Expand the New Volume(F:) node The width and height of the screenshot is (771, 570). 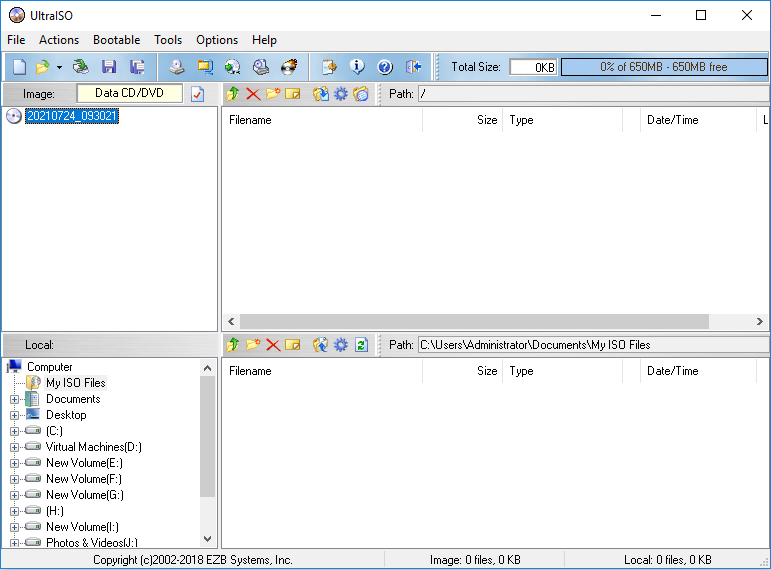point(14,480)
